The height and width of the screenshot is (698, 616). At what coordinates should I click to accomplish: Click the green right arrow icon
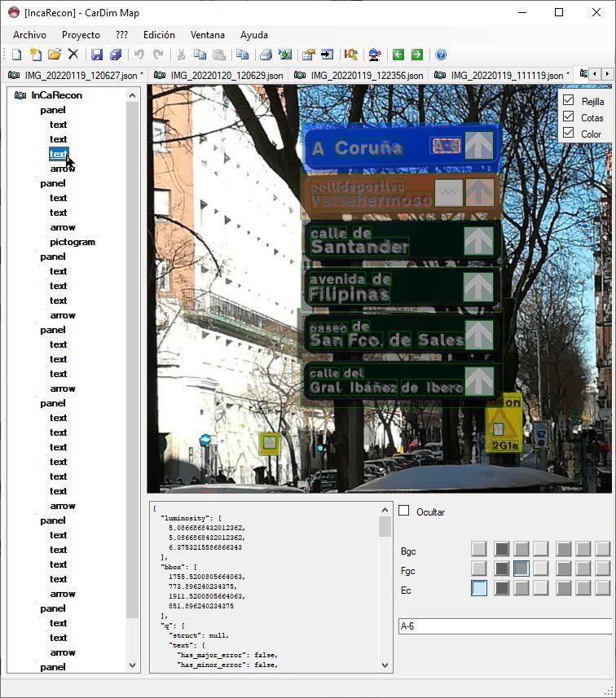coord(417,55)
